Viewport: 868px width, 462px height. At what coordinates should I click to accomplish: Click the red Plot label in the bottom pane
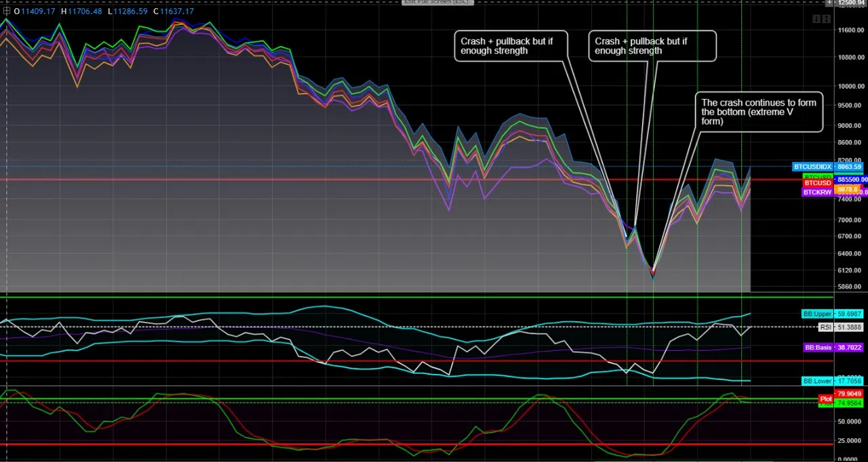point(826,399)
